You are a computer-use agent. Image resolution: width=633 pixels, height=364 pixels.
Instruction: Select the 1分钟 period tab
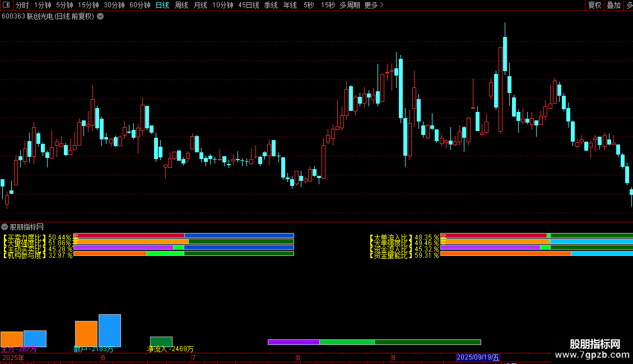(x=43, y=5)
